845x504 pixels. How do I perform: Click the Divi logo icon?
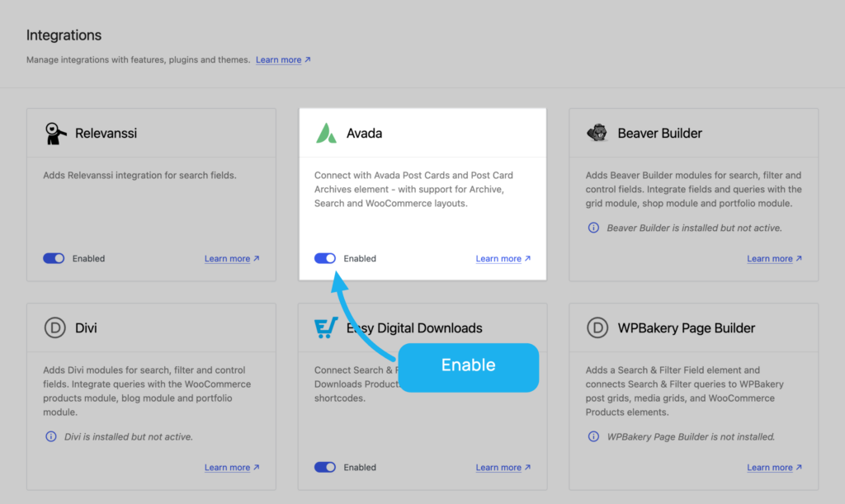55,327
